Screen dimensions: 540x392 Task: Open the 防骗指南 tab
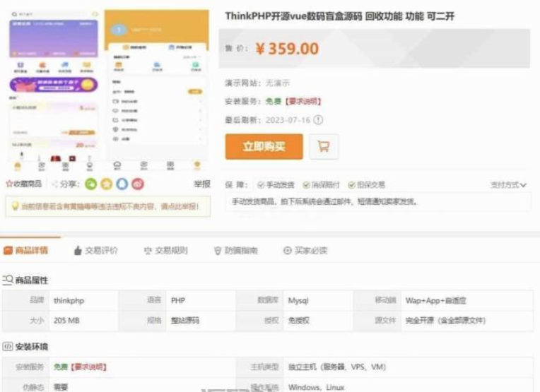236,251
